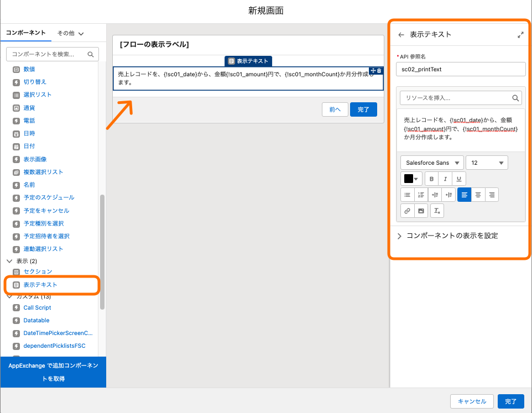Screen dimensions: 532x413
Task: Click the back arrow beside 表示テキスト
Action: [x=401, y=35]
